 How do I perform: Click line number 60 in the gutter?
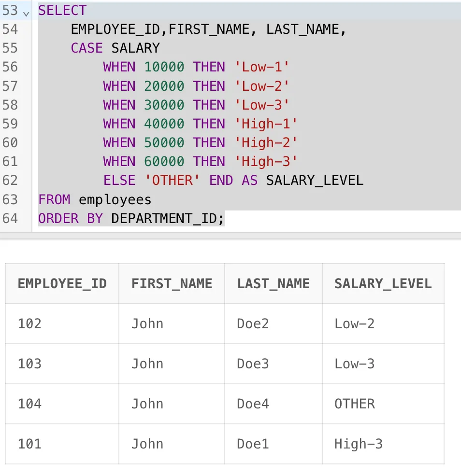(10, 143)
